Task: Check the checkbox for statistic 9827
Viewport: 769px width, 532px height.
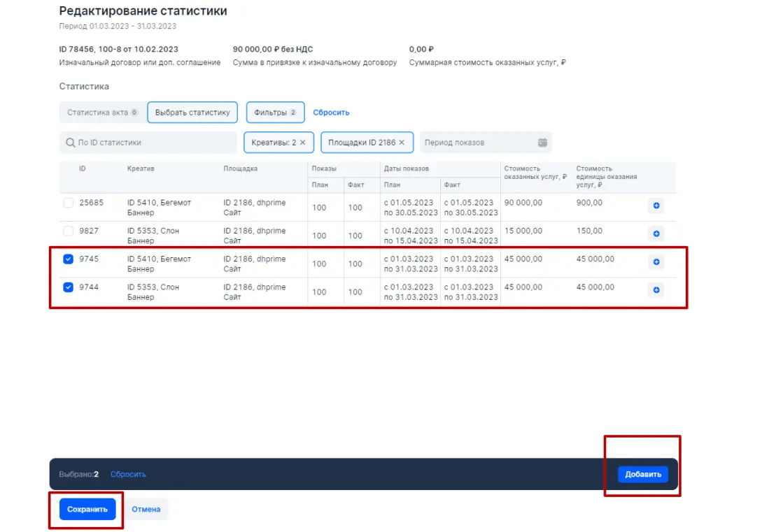Action: [68, 231]
